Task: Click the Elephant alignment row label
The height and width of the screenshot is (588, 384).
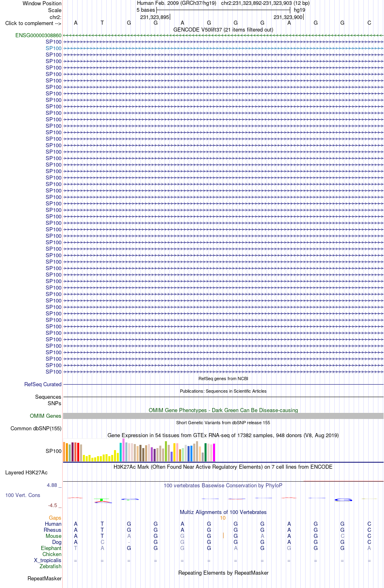Action: pyautogui.click(x=51, y=548)
